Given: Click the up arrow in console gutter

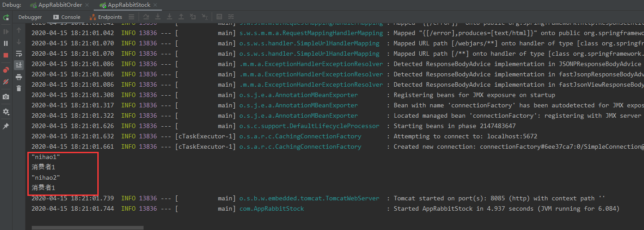Looking at the screenshot, I should tap(19, 30).
